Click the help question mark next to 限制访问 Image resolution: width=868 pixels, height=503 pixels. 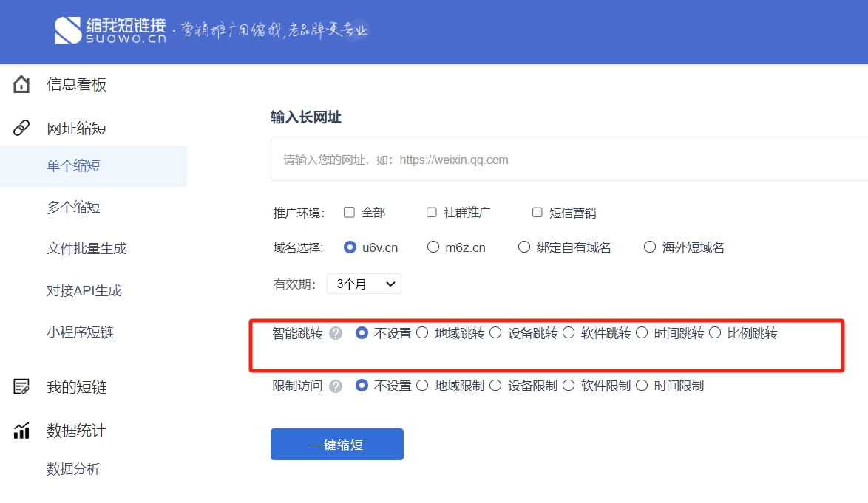point(336,386)
